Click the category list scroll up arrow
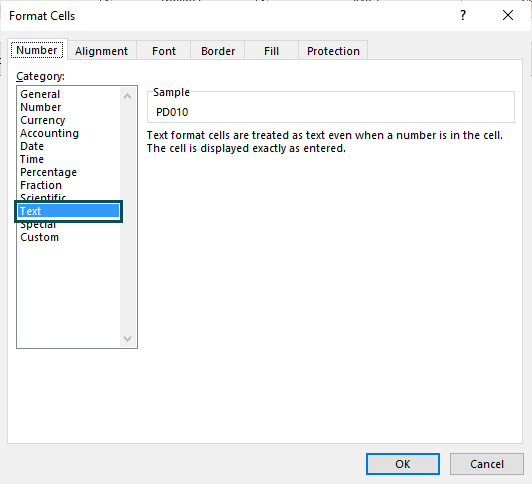Image resolution: width=532 pixels, height=484 pixels. pos(128,96)
